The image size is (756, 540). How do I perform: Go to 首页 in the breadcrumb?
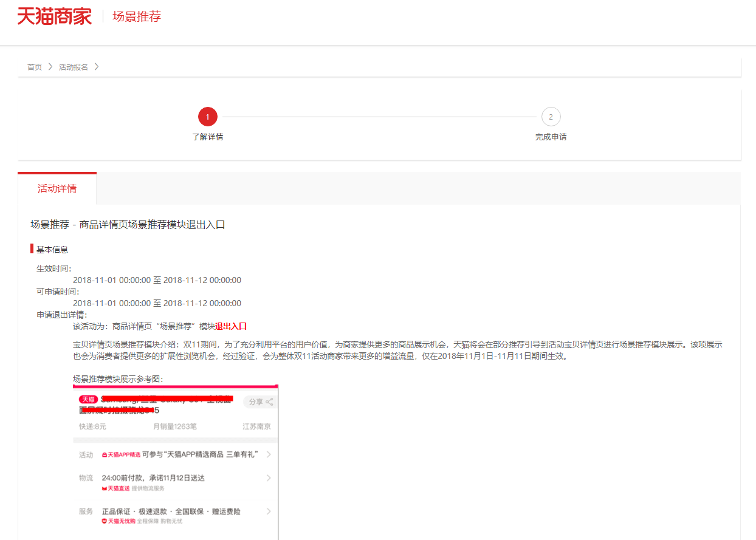click(35, 67)
